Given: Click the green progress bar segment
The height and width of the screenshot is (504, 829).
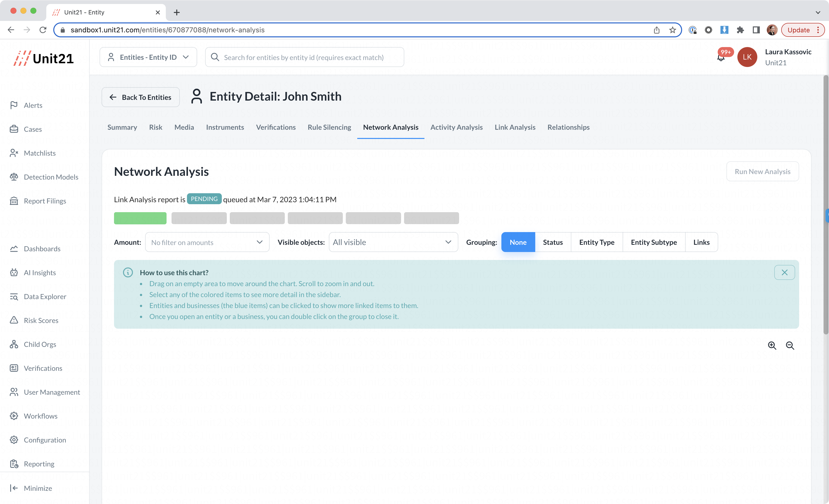Looking at the screenshot, I should [x=140, y=218].
